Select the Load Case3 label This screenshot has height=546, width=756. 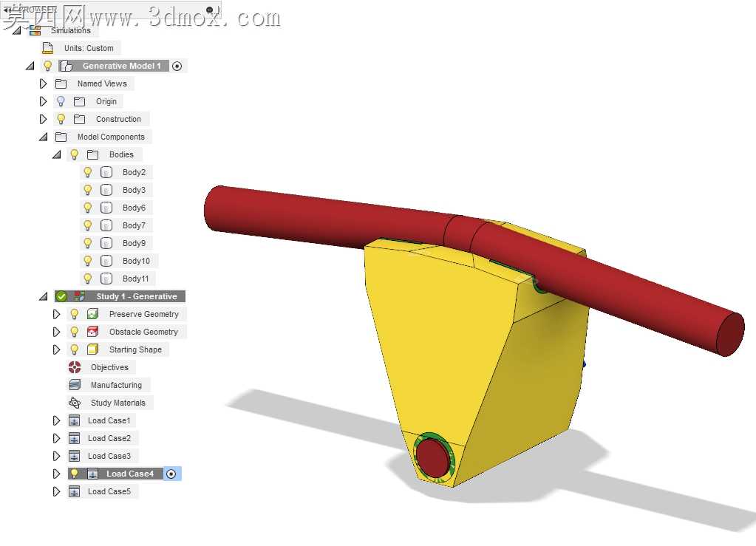click(109, 456)
